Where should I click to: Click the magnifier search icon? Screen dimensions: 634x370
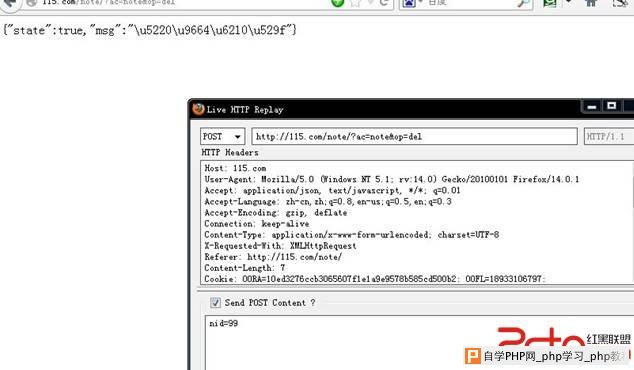point(523,3)
